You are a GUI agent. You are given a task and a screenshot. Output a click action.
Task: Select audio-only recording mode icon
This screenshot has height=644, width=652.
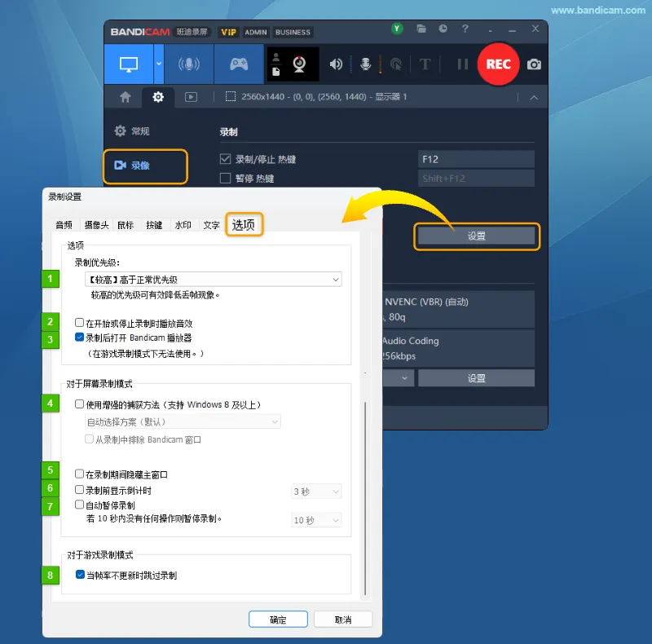pyautogui.click(x=189, y=64)
